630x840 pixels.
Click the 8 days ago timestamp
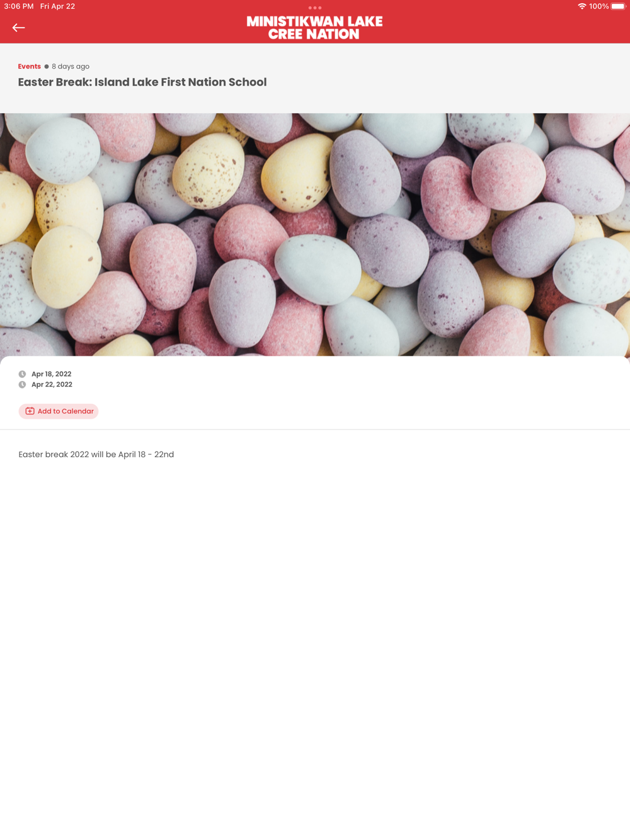[71, 66]
